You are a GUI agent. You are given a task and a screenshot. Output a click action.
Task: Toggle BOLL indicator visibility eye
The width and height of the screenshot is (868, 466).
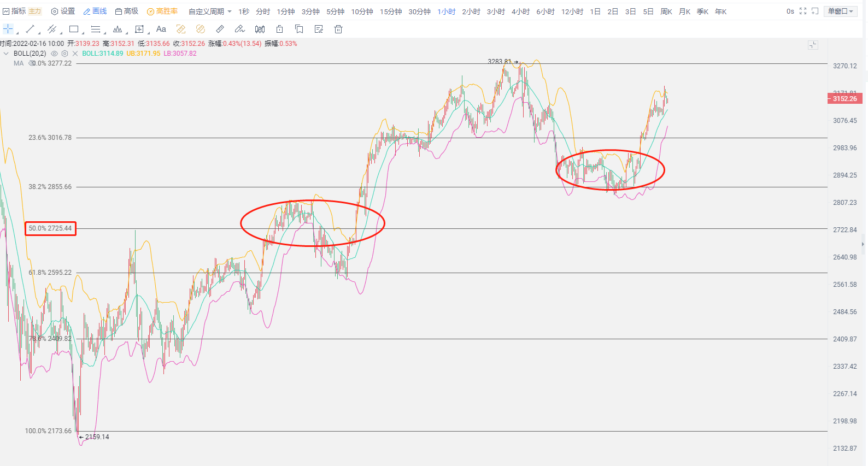click(54, 54)
